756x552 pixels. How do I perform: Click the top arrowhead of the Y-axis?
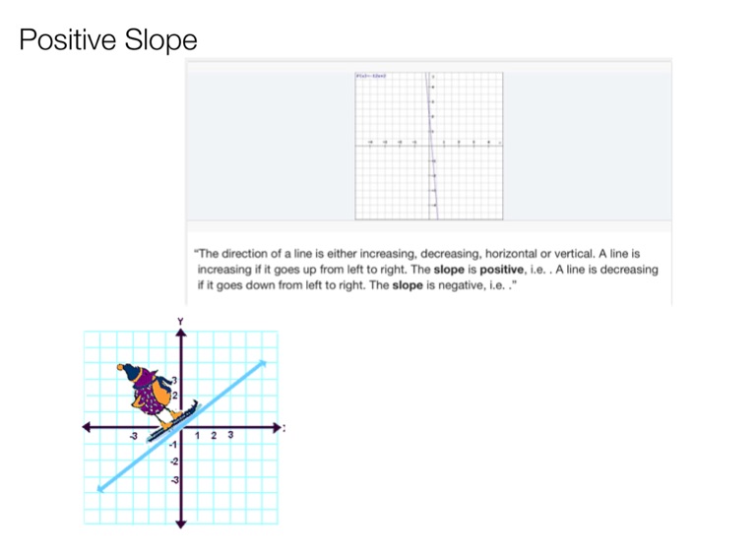pos(180,332)
